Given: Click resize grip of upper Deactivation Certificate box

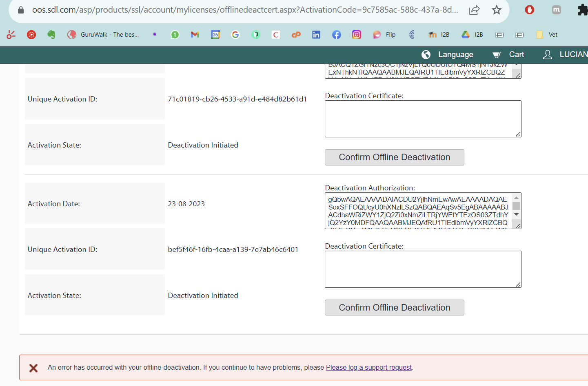Looking at the screenshot, I should click(518, 134).
